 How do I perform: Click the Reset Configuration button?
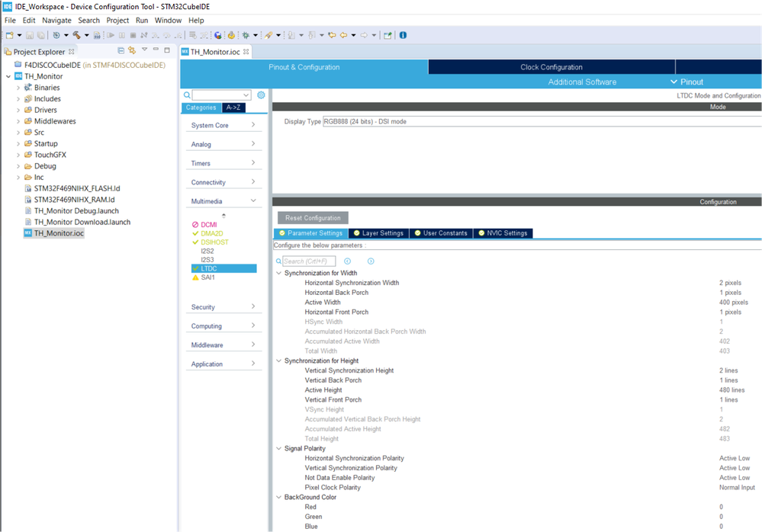pos(313,218)
